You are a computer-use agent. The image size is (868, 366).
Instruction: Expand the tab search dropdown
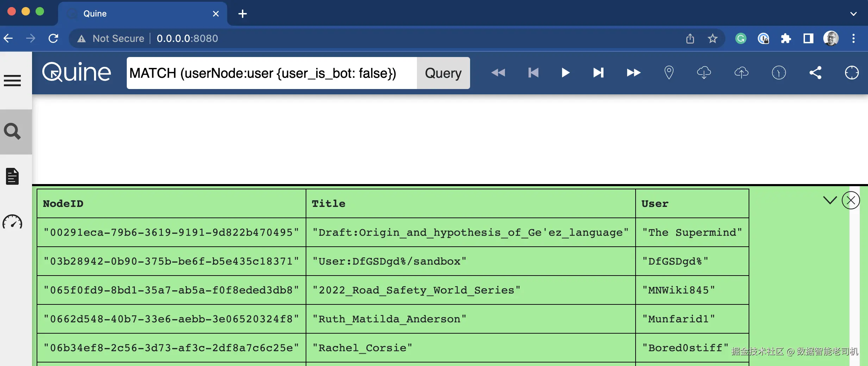point(853,14)
